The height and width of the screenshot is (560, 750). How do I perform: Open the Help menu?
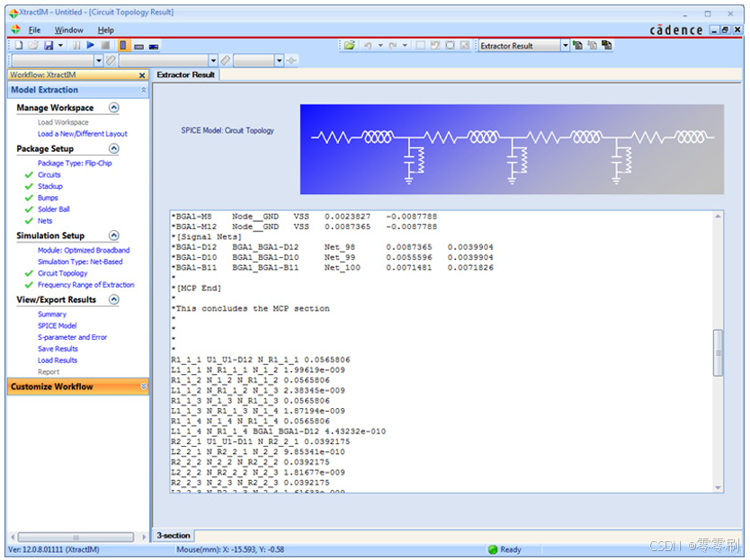click(x=106, y=31)
